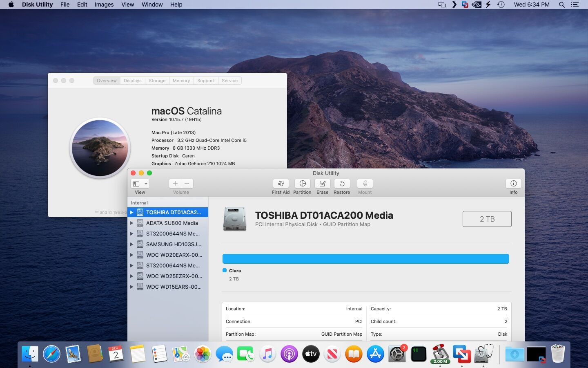Expand the WDC WD25EZRX disk
Viewport: 588px width, 368px height.
pos(131,276)
